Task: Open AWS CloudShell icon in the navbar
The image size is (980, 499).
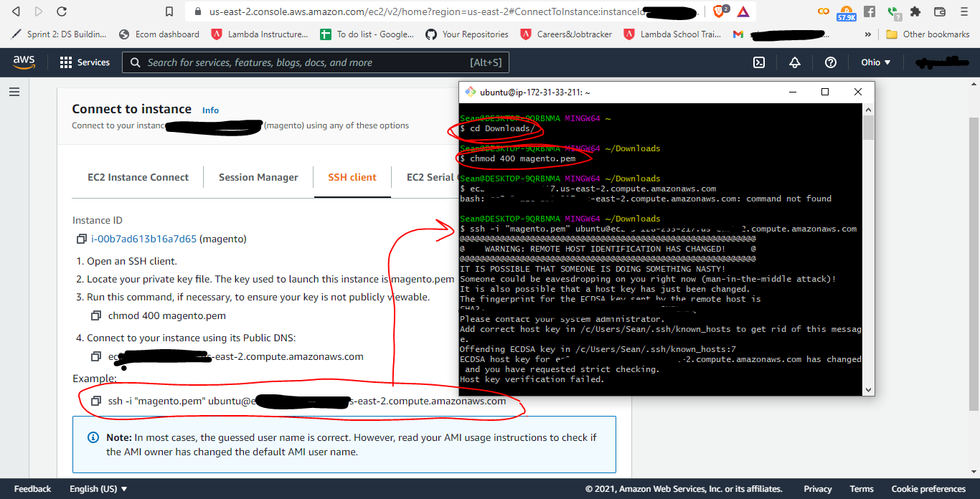Action: pos(759,62)
